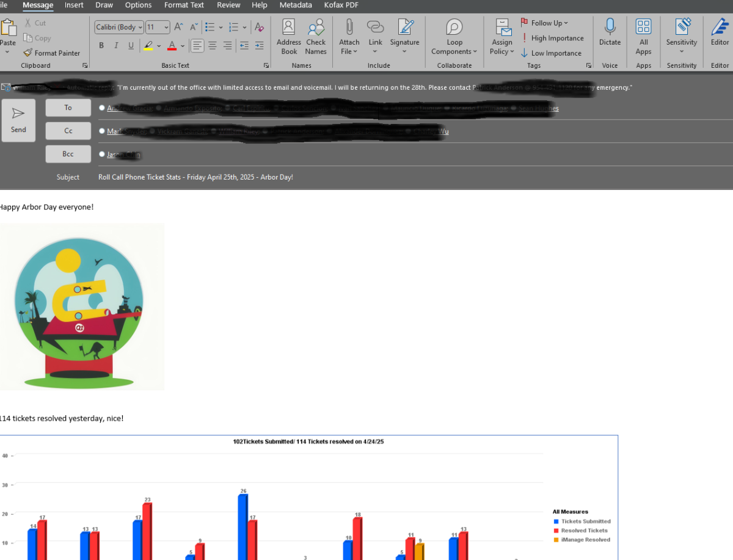Toggle italic formatting
Image resolution: width=733 pixels, height=560 pixels.
[116, 46]
